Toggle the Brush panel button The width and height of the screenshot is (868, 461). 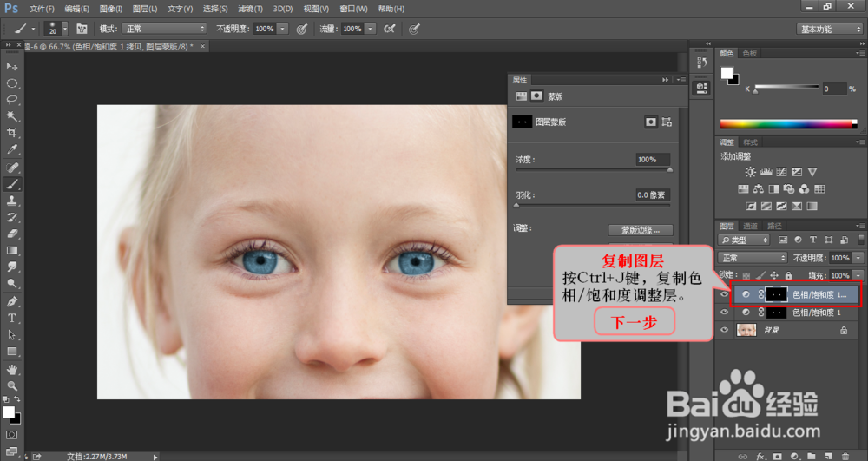tap(82, 29)
